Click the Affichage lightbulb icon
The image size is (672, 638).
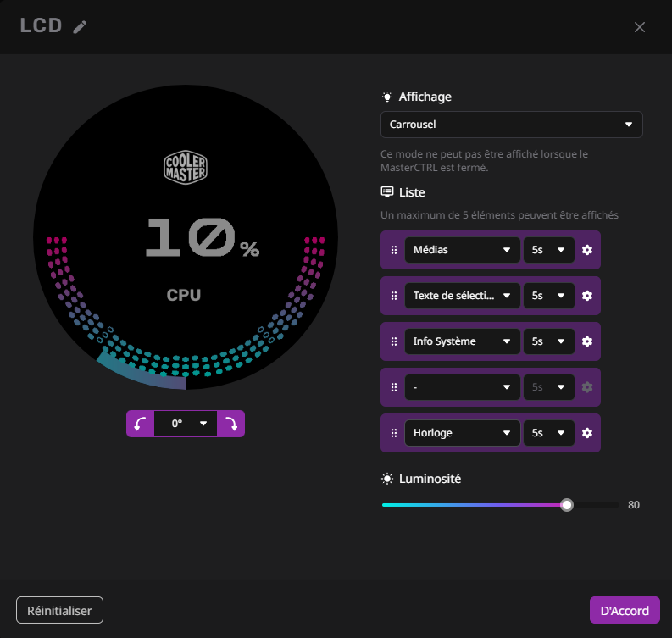(x=387, y=97)
